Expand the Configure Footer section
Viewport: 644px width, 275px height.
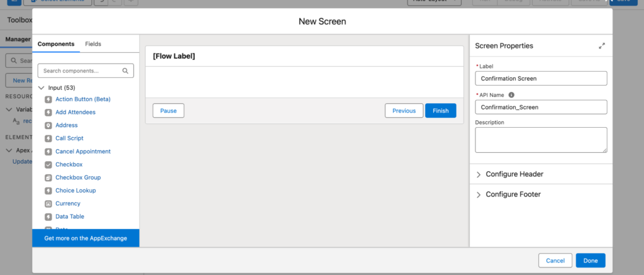tap(541, 194)
